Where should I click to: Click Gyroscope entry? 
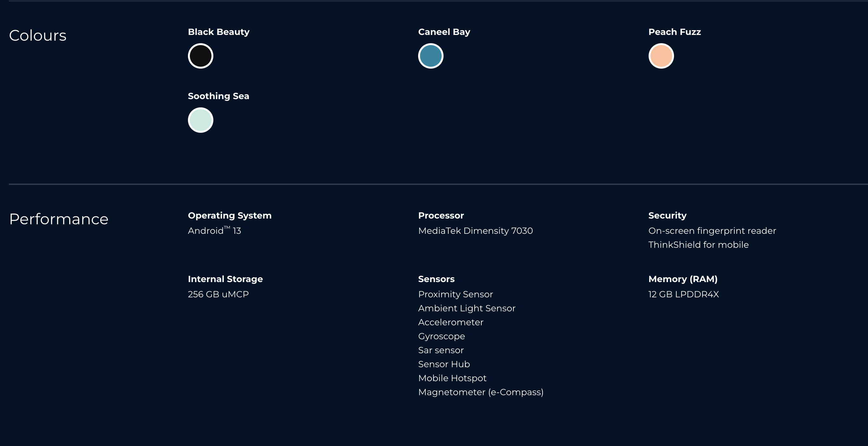point(441,336)
